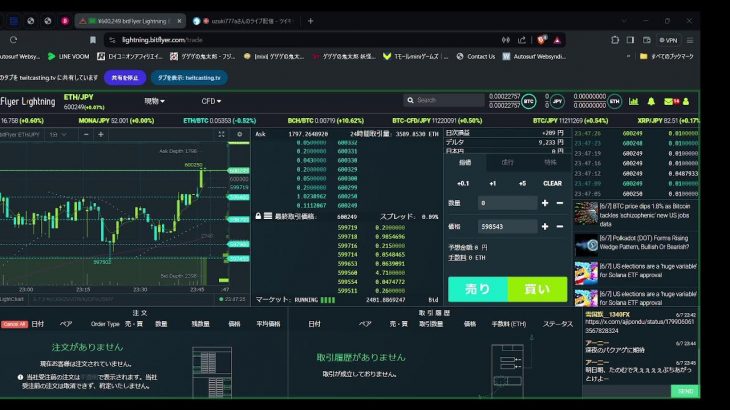The width and height of the screenshot is (730, 410).
Task: Open the CFD market dropdown
Action: coord(210,101)
